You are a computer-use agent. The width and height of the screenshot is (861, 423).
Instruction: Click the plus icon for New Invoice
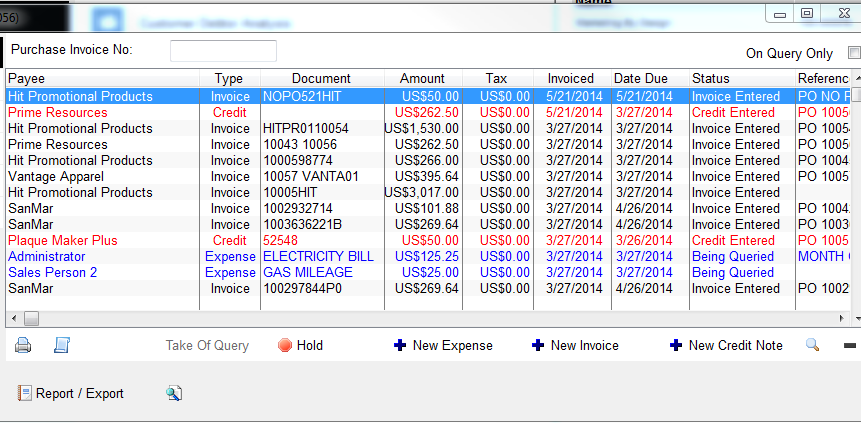point(538,346)
